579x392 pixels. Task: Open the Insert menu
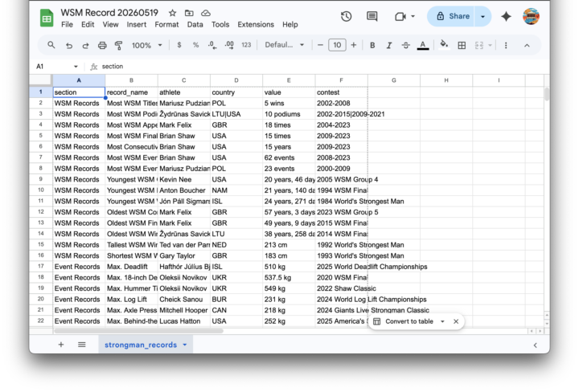click(136, 25)
